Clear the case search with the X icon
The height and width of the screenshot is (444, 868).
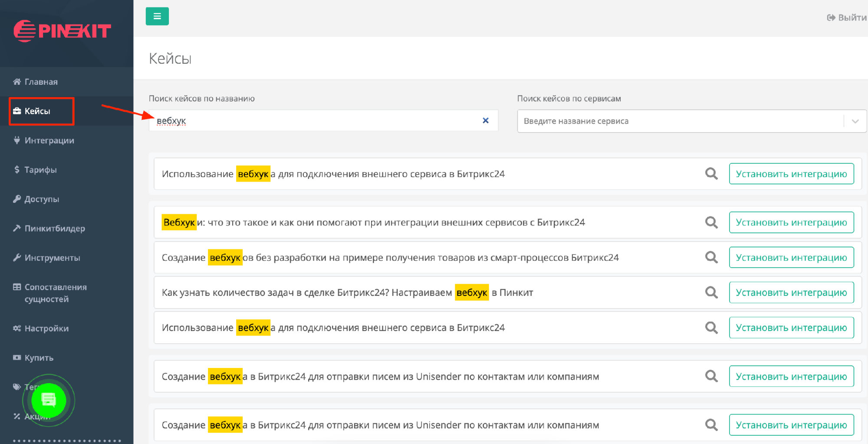(486, 121)
